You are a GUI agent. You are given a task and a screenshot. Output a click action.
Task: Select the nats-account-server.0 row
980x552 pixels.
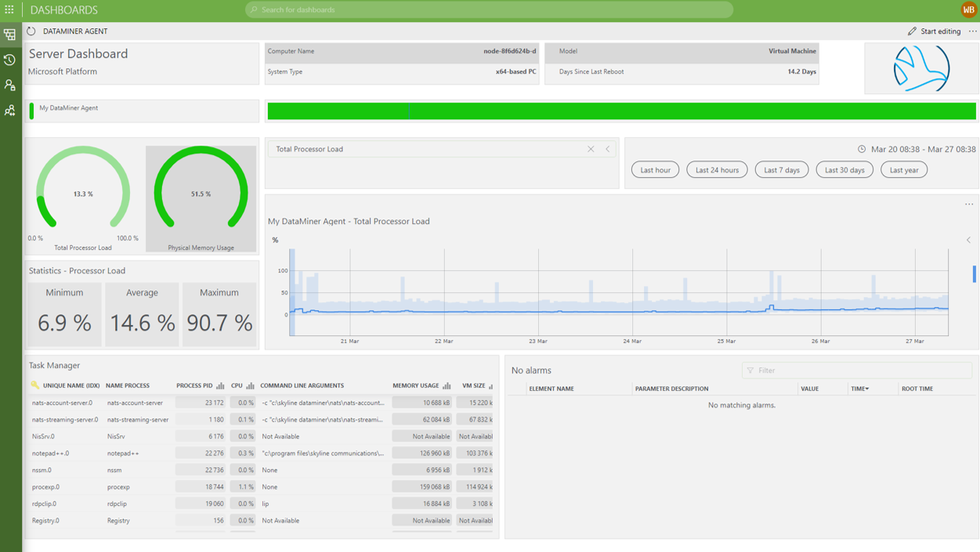click(x=262, y=402)
